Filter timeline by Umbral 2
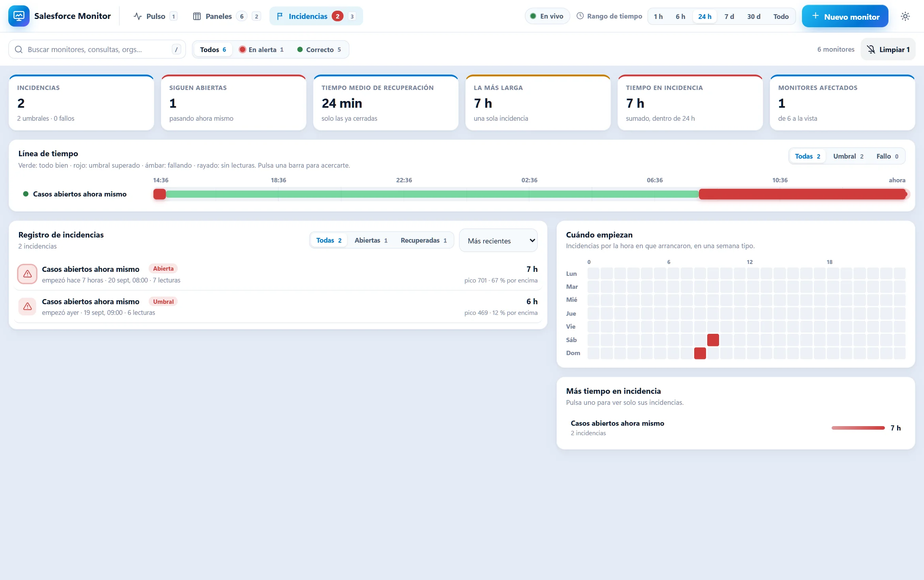The image size is (924, 580). (848, 156)
